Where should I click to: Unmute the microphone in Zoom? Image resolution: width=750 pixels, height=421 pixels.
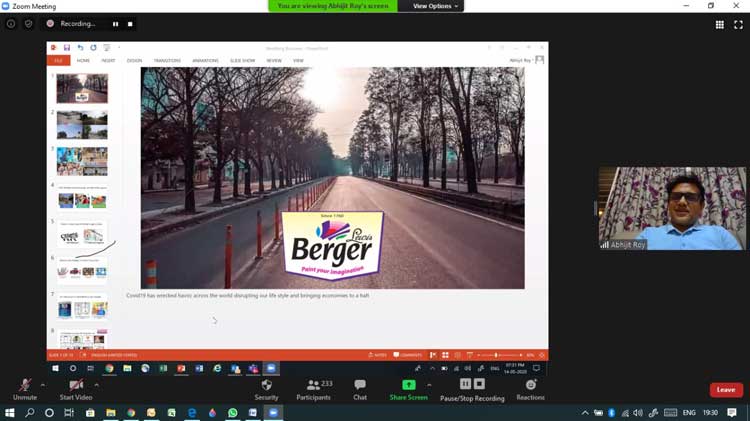(x=25, y=389)
